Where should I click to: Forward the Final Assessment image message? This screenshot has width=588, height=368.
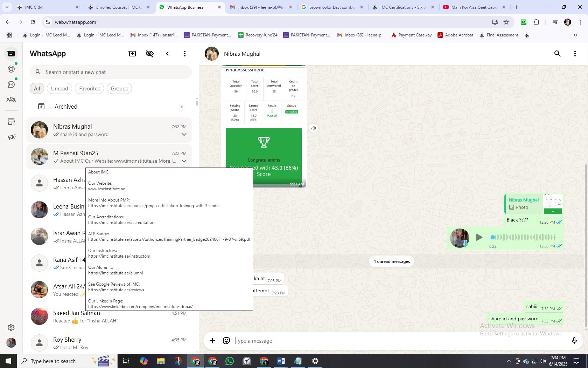pyautogui.click(x=314, y=128)
